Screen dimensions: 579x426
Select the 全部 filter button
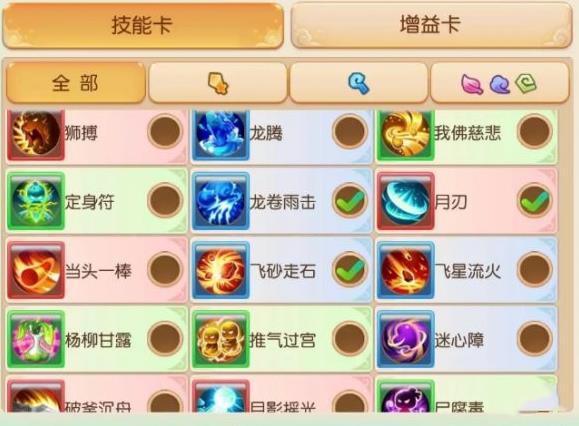pos(76,83)
